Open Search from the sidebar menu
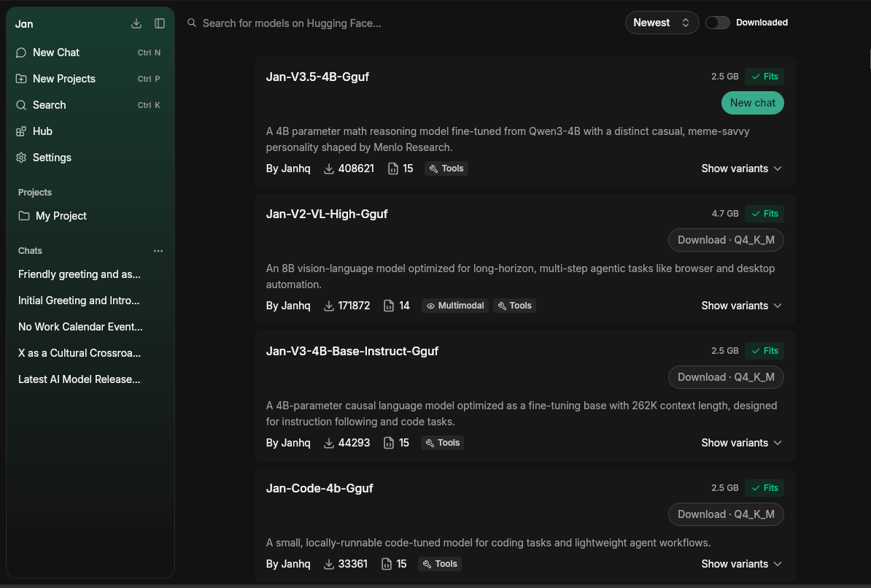Viewport: 871px width, 588px height. pos(90,105)
